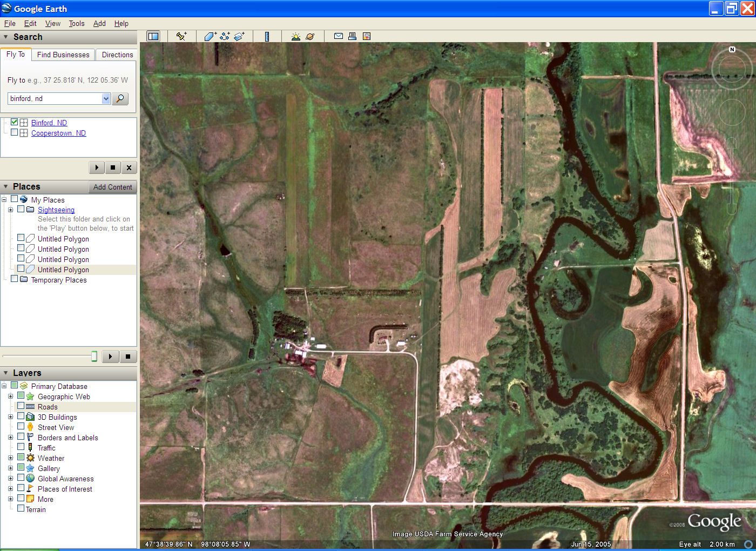Toggle the Borders and Labels checkbox
This screenshot has width=756, height=551.
pos(21,436)
